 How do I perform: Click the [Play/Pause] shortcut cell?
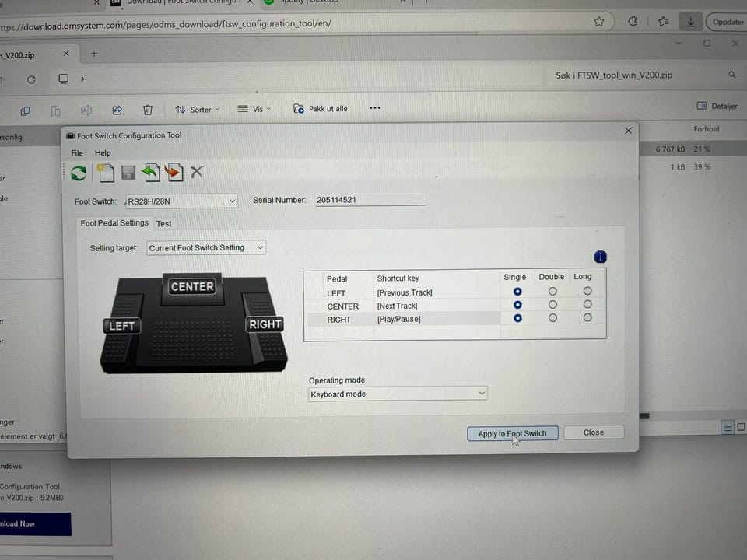(x=398, y=319)
